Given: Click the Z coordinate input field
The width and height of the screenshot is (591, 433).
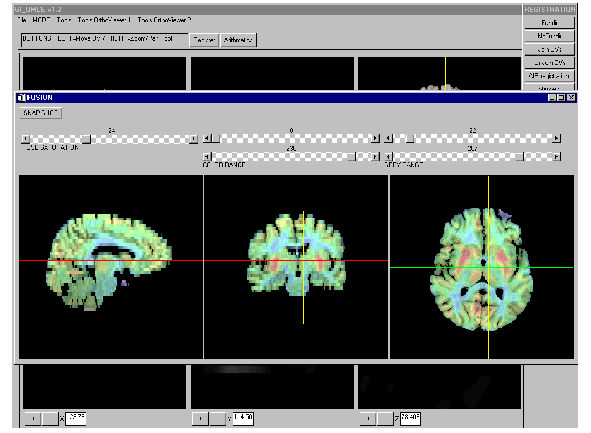Looking at the screenshot, I should tap(410, 418).
